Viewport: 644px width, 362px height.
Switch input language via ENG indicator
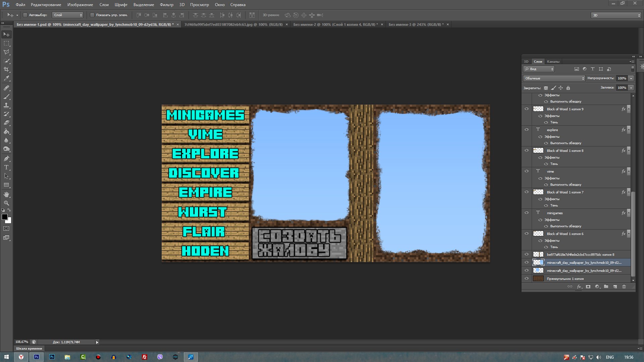610,357
